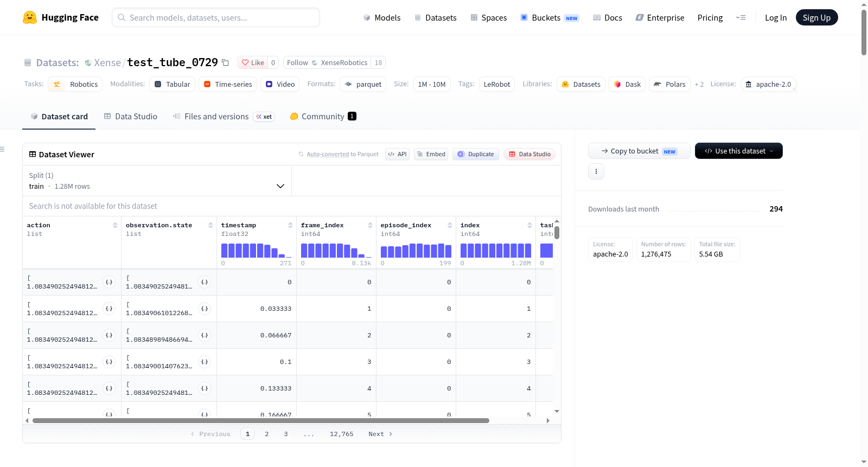Open the three-dot options menu
Screen dimensions: 868x467
[596, 171]
